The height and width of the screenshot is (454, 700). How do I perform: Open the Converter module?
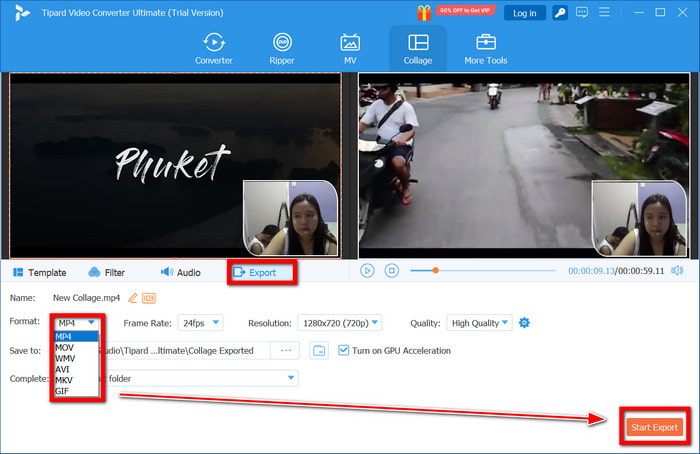tap(214, 48)
